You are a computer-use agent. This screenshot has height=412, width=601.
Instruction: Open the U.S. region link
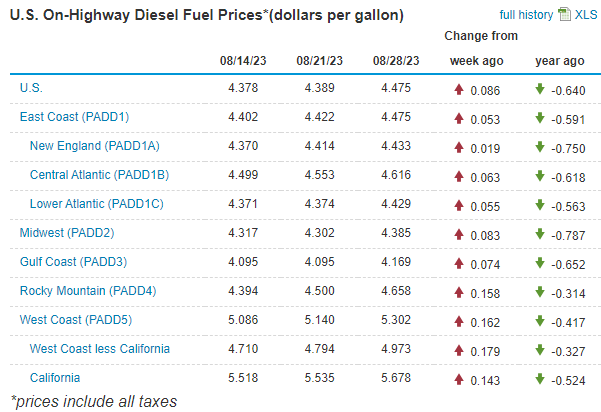(31, 88)
